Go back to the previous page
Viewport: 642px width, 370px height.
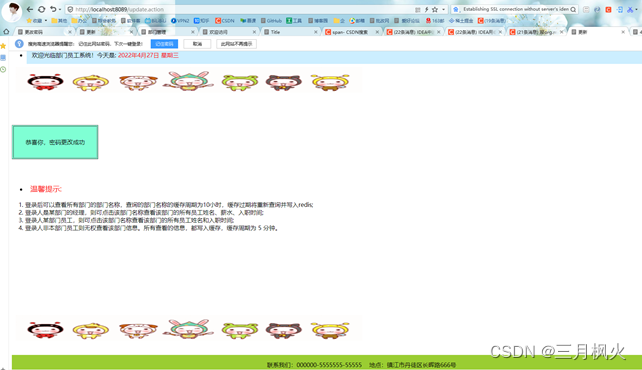(30, 9)
